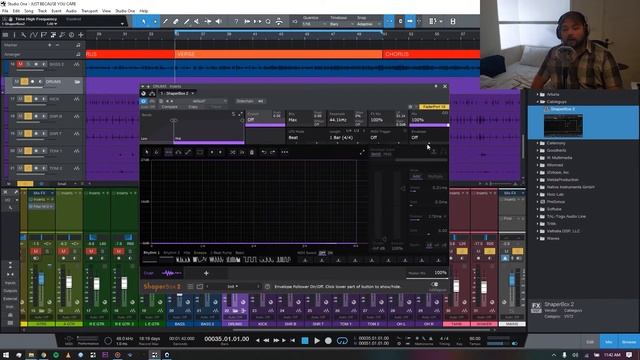Click the redo icon in ShaperBox editor
This screenshot has width=640, height=360.
(x=273, y=152)
